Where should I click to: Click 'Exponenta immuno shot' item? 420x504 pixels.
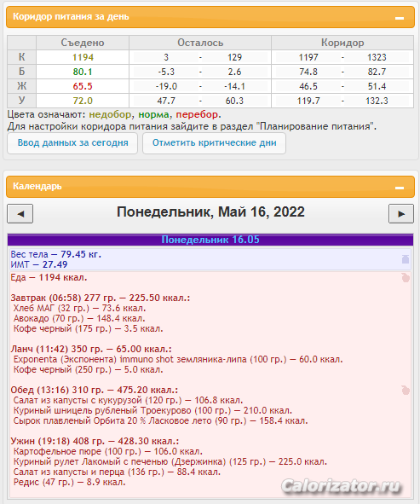[x=178, y=359]
